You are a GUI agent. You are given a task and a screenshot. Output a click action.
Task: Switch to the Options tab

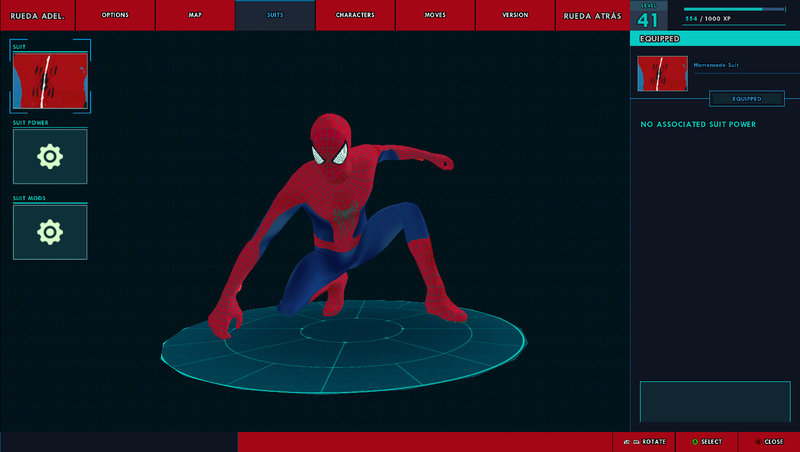[x=115, y=15]
